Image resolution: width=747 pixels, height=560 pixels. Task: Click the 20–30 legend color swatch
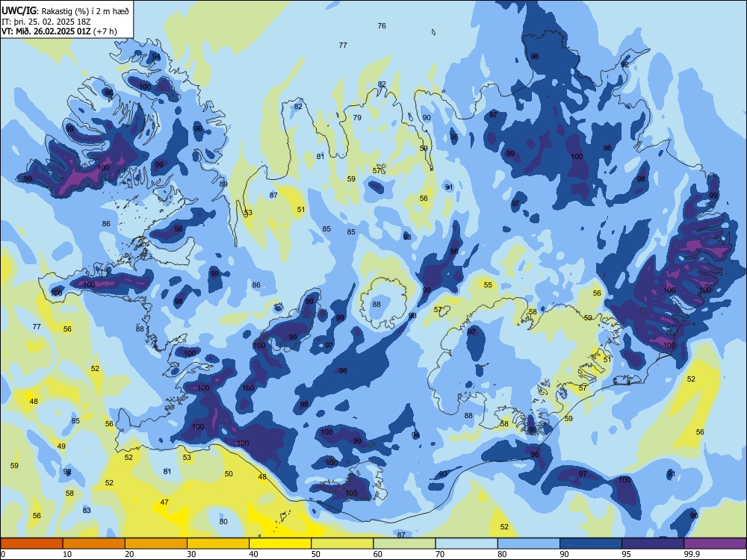tap(156, 544)
